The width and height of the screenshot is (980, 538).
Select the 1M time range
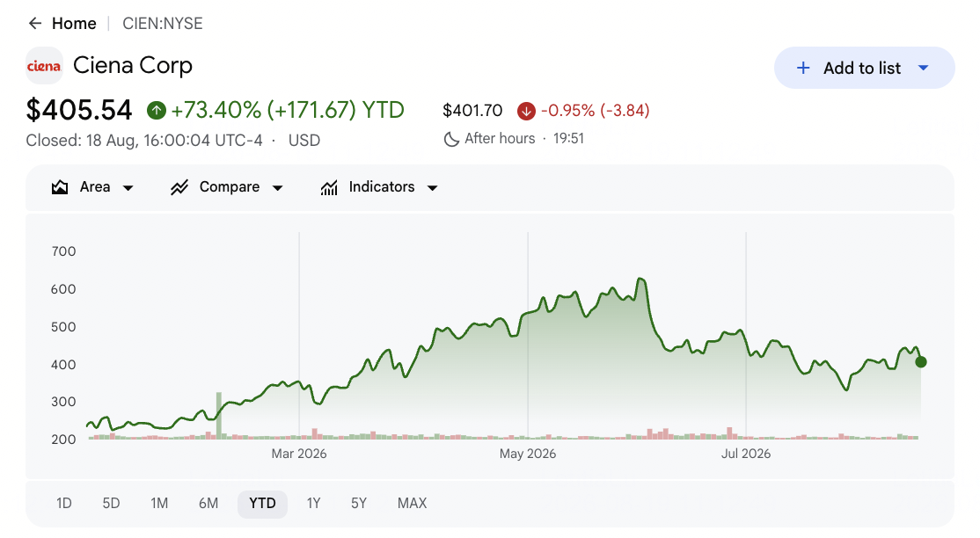(x=159, y=504)
